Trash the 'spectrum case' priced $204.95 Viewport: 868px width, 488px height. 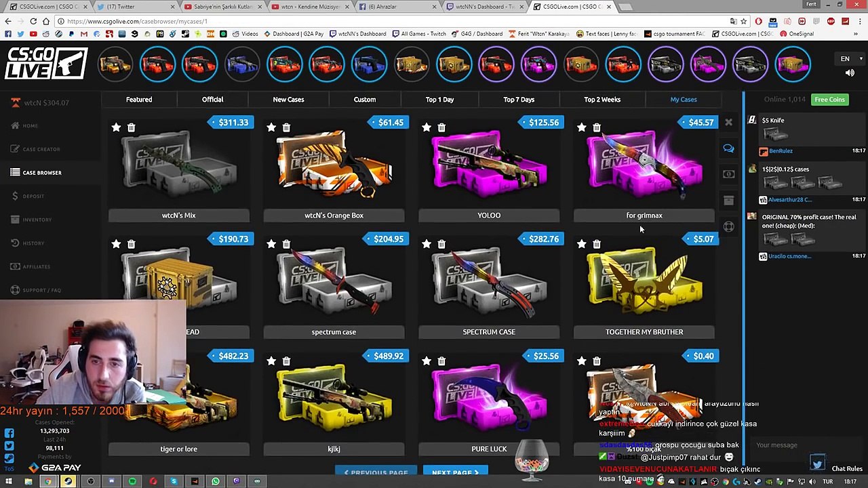tap(286, 244)
